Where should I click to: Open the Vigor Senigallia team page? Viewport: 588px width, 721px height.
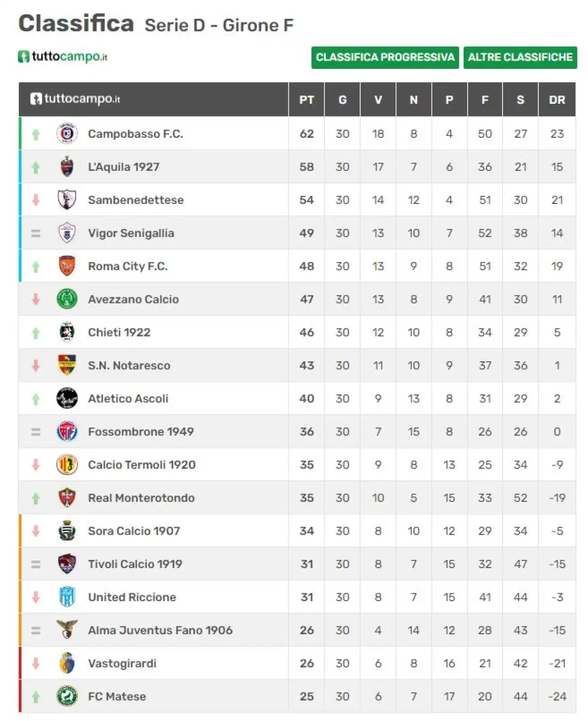click(131, 233)
